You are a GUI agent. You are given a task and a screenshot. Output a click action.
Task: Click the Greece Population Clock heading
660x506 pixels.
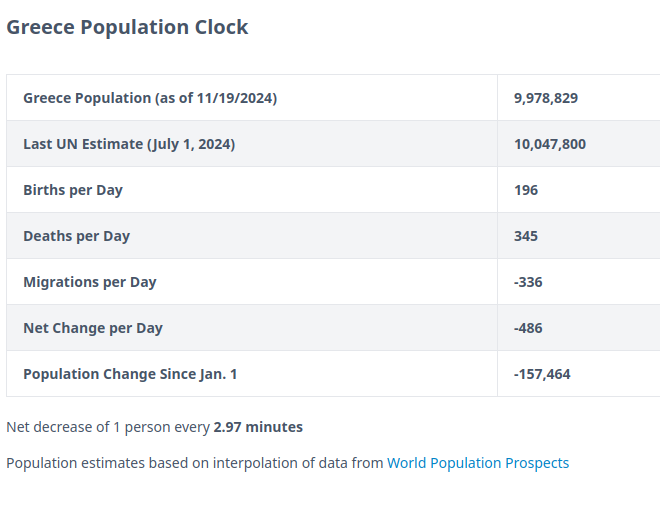point(127,27)
